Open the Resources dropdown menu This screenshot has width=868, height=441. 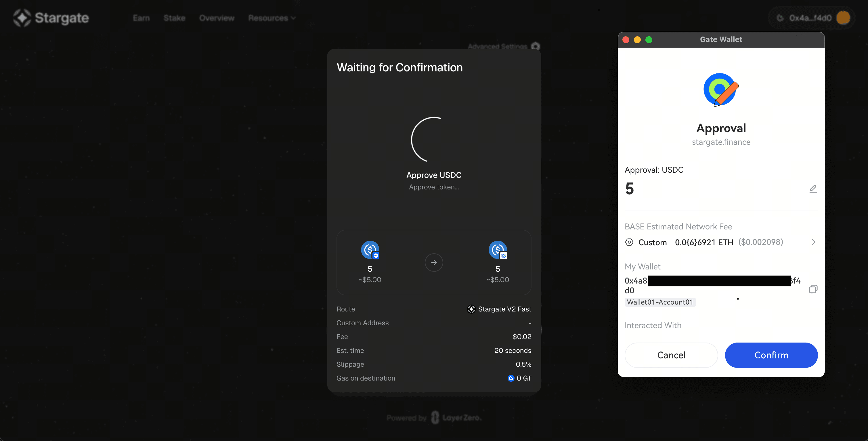click(x=272, y=18)
